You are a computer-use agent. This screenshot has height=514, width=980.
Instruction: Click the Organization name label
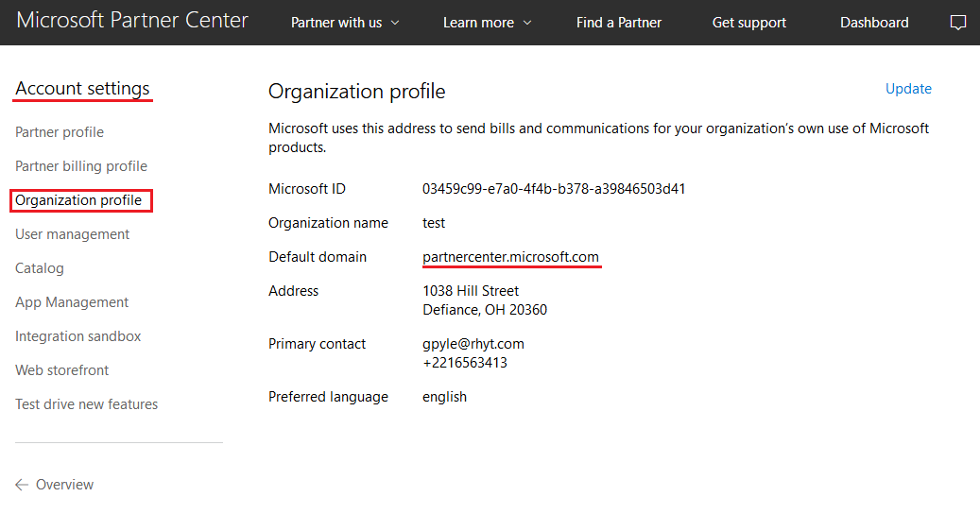tap(328, 223)
